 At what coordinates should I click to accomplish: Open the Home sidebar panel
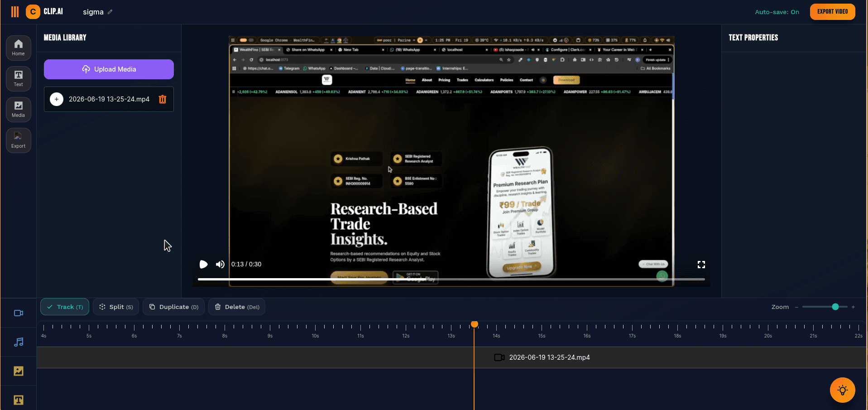tap(19, 48)
